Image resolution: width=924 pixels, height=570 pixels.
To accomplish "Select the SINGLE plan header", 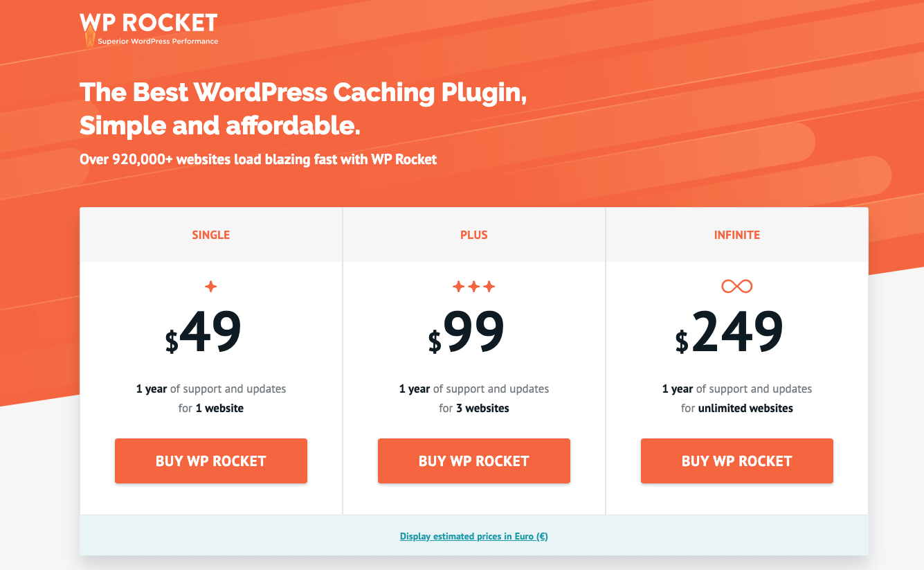I will [x=210, y=235].
